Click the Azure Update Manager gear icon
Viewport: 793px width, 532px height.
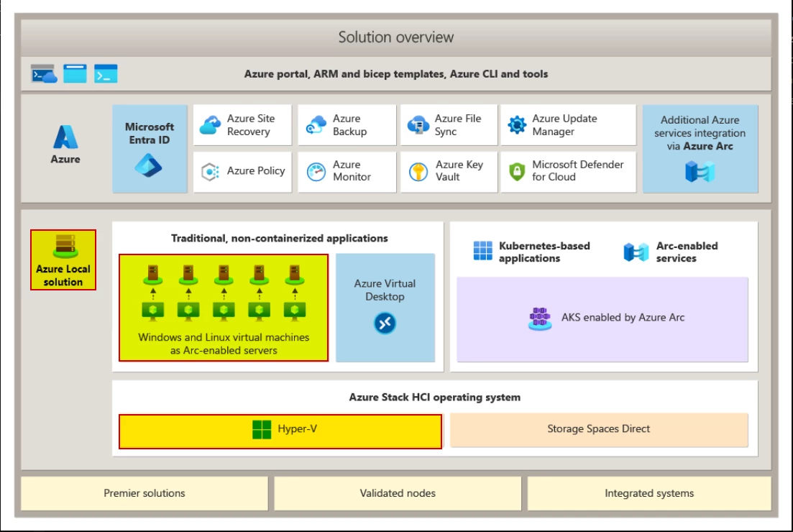click(517, 125)
